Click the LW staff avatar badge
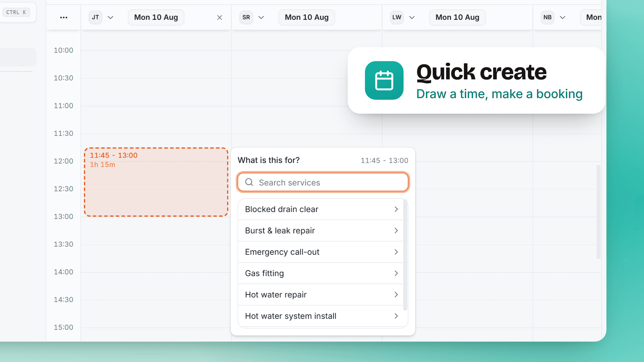This screenshot has height=362, width=644. (397, 17)
